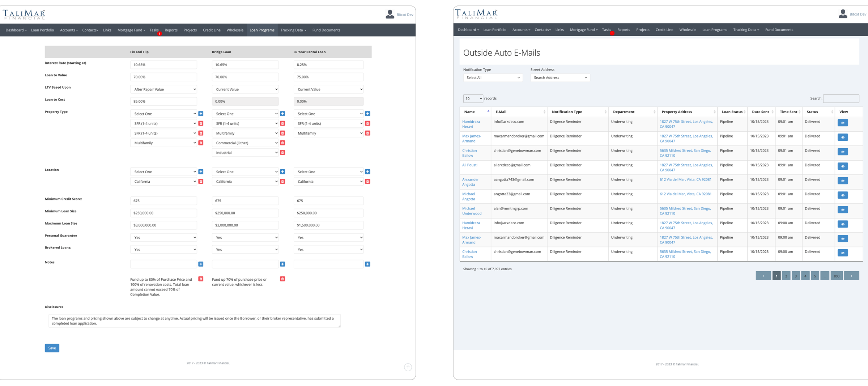Open the records per page dropdown
This screenshot has height=386, width=868.
pyautogui.click(x=473, y=98)
